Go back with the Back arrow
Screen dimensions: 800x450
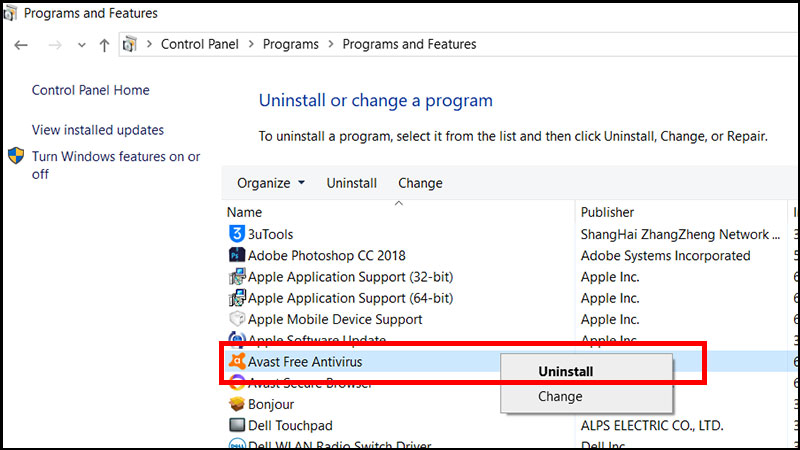(x=22, y=45)
